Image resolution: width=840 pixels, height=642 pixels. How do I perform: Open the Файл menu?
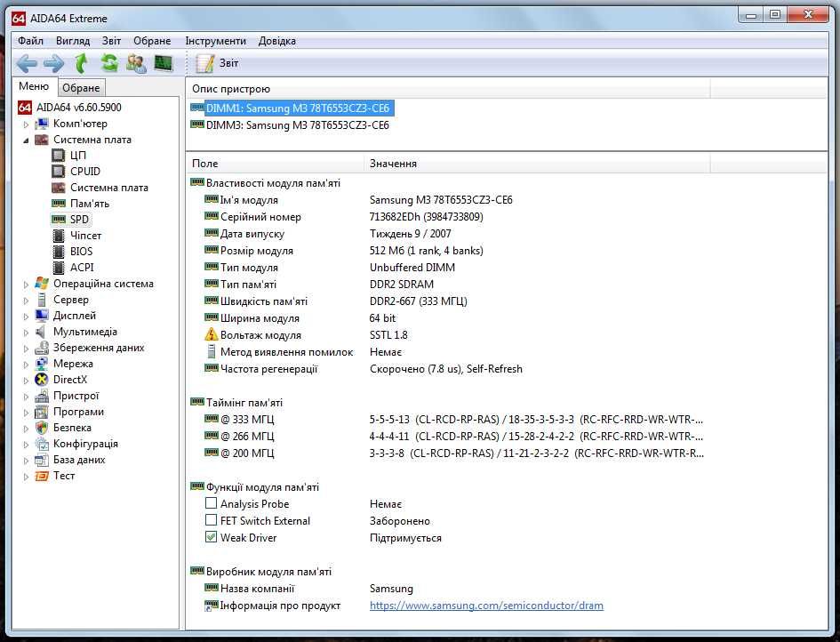pyautogui.click(x=30, y=41)
